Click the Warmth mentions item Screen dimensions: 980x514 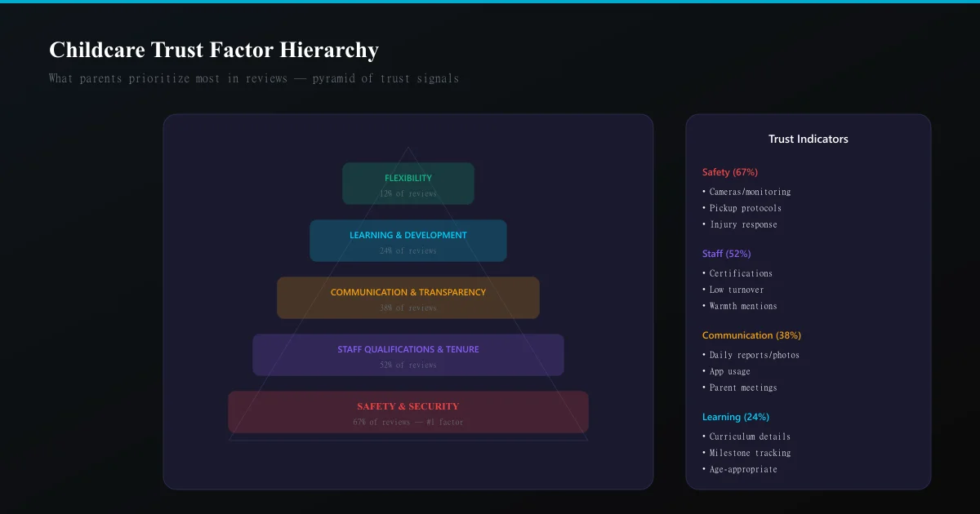pos(740,306)
